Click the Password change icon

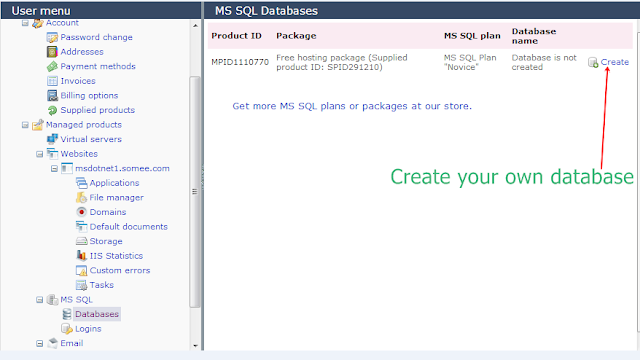[x=52, y=38]
